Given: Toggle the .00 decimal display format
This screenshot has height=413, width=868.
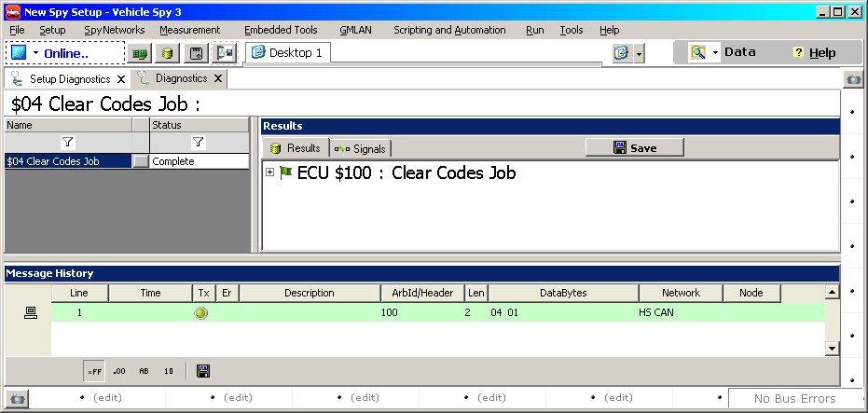Looking at the screenshot, I should click(119, 371).
